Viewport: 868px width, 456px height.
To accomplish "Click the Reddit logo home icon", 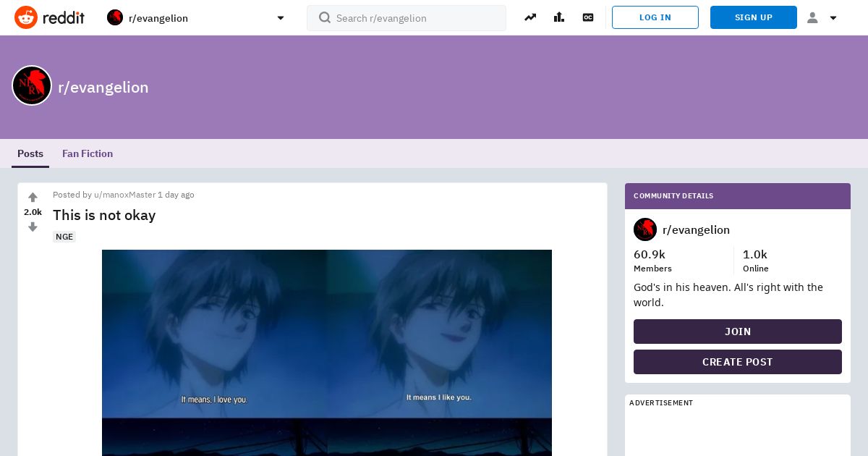I will 26,17.
